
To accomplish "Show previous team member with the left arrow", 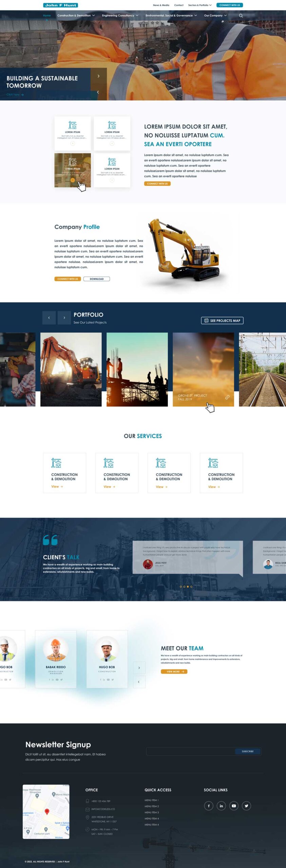I will pyautogui.click(x=139, y=682).
